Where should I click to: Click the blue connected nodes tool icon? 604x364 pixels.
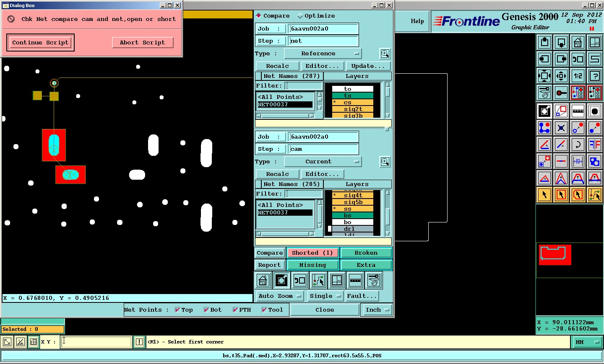point(544,128)
